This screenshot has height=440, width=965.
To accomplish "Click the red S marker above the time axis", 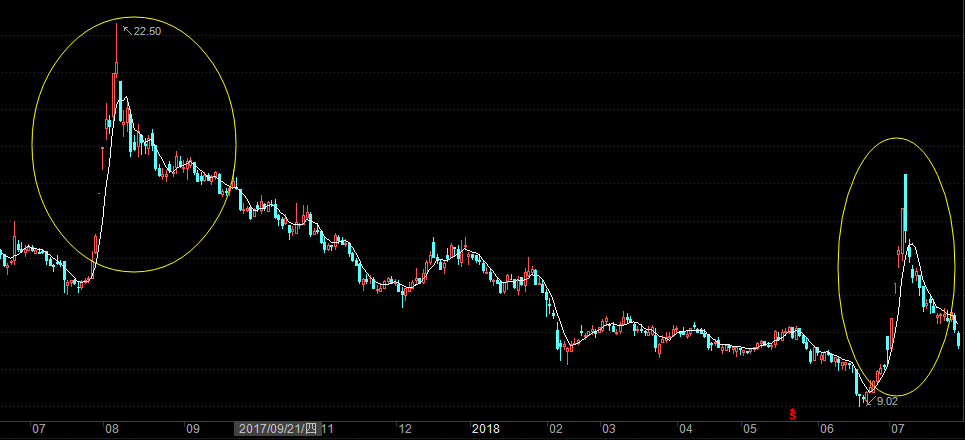I will pos(794,414).
